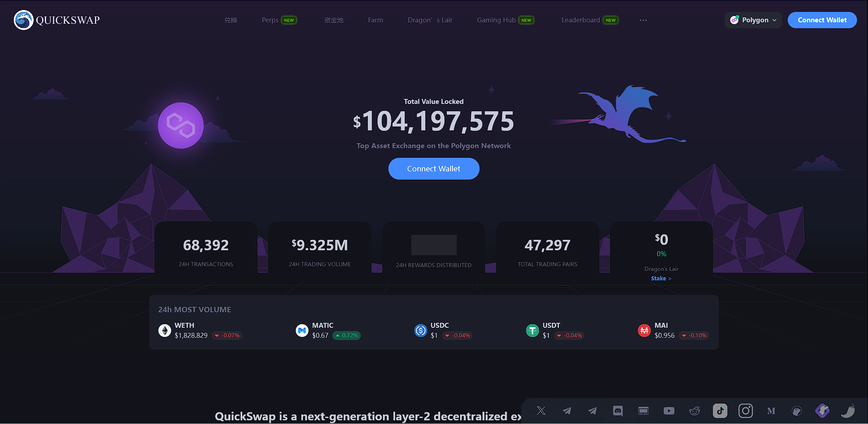Open the X (Twitter) social link
The image size is (868, 424).
[541, 411]
